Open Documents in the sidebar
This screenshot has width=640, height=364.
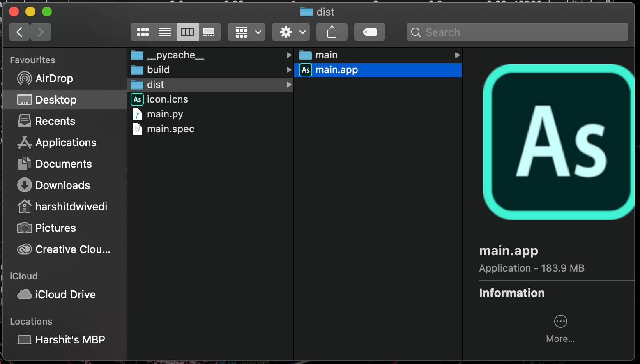pyautogui.click(x=65, y=164)
